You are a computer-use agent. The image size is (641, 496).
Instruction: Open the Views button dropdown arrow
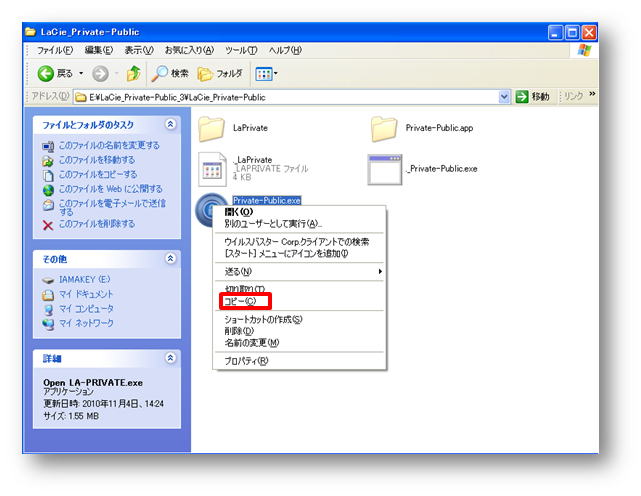(x=276, y=74)
